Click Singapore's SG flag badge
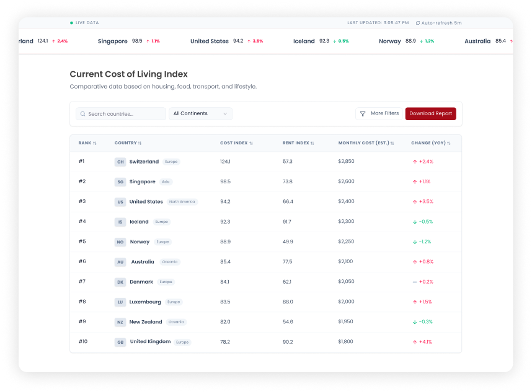Viewport: 532px width, 392px height. (x=120, y=181)
